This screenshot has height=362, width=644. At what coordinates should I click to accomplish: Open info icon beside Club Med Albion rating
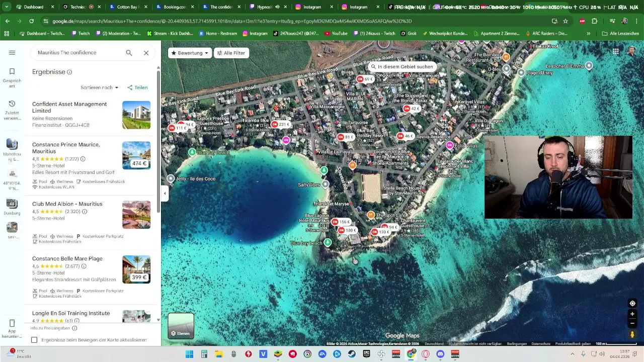(85, 212)
